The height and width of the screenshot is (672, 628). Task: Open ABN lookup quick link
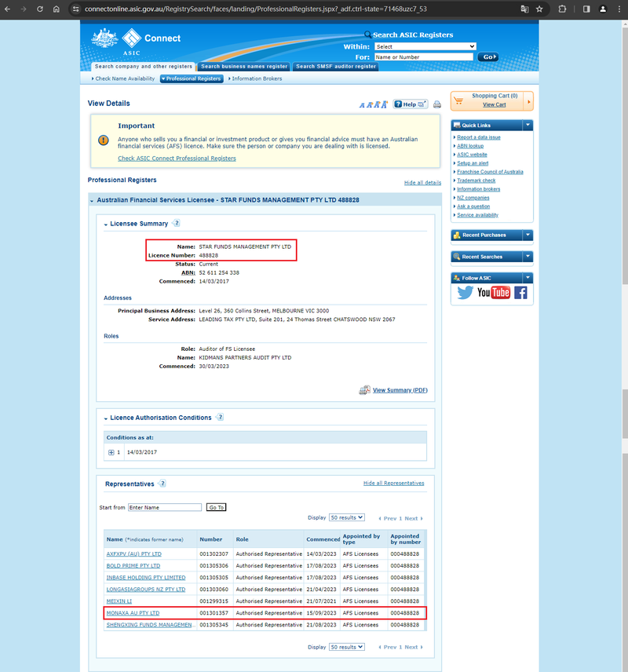point(469,146)
